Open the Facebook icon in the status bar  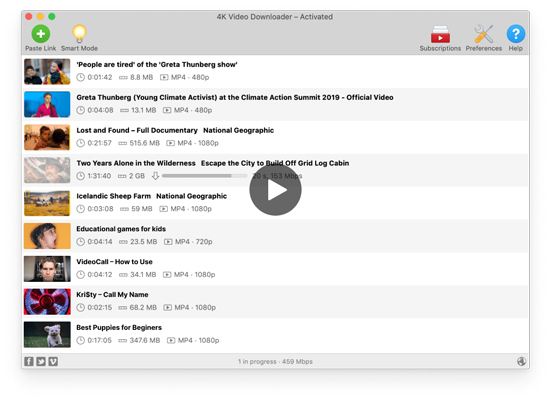coord(29,361)
